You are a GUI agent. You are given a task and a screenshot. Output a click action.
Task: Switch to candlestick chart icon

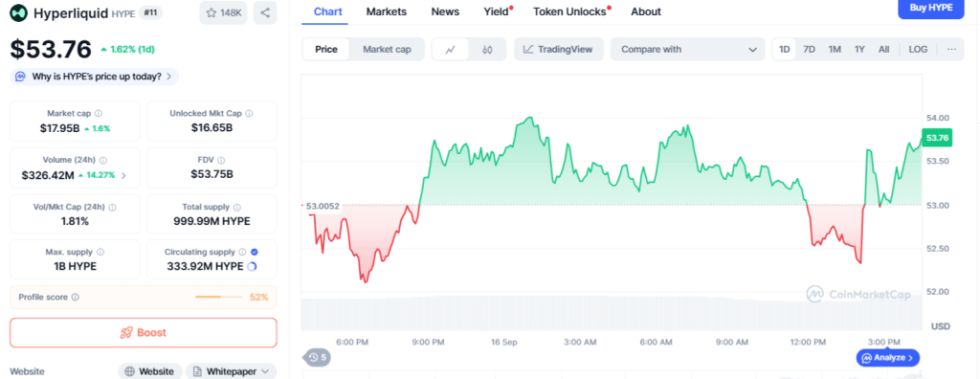pos(487,50)
